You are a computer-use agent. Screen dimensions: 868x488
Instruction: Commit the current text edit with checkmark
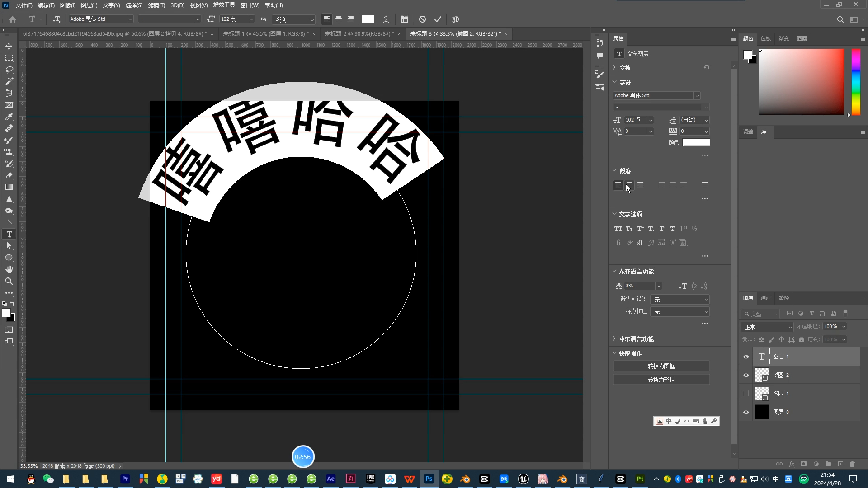pyautogui.click(x=437, y=19)
